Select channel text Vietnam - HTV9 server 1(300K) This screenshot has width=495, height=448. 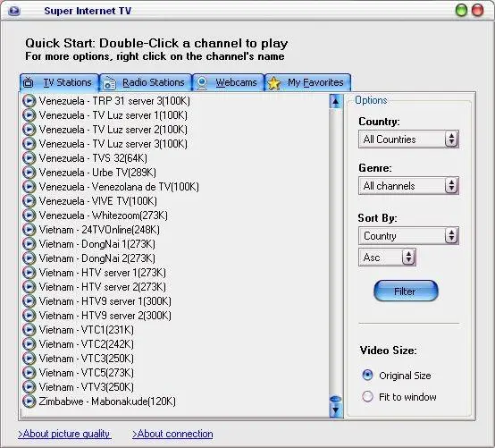pos(105,301)
